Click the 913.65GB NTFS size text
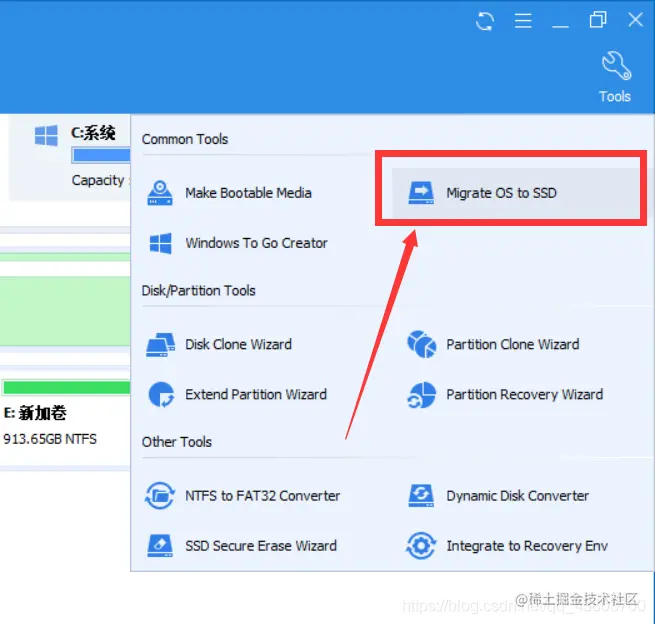 (x=50, y=439)
